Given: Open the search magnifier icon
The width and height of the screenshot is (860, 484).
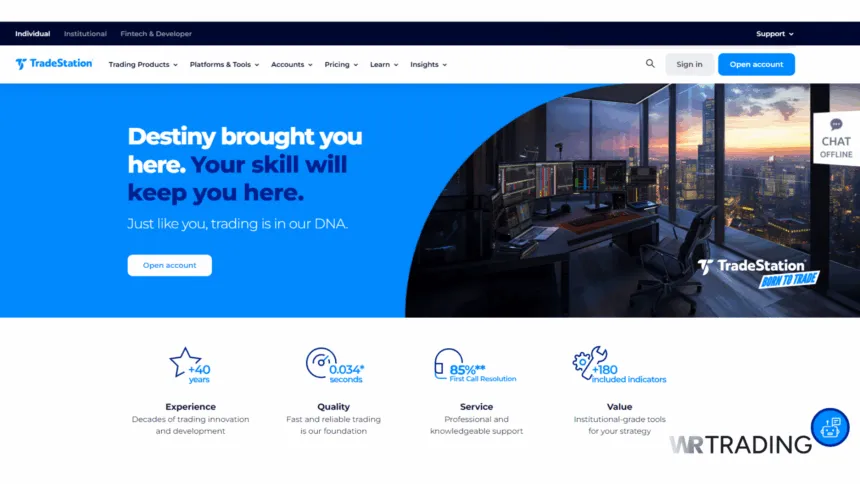Looking at the screenshot, I should [x=650, y=64].
